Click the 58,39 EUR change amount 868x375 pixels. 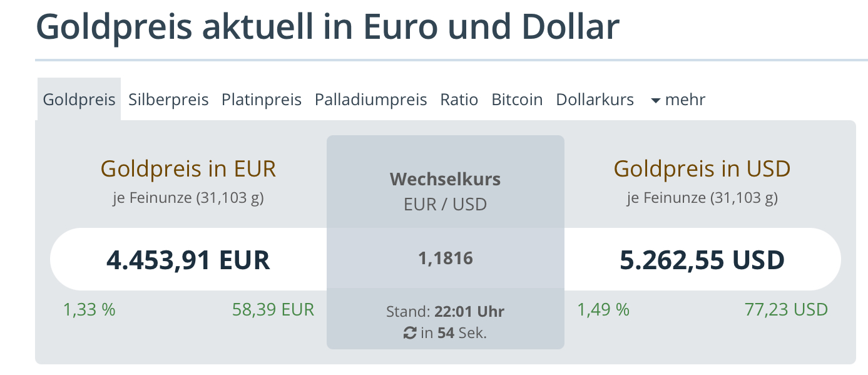click(273, 309)
